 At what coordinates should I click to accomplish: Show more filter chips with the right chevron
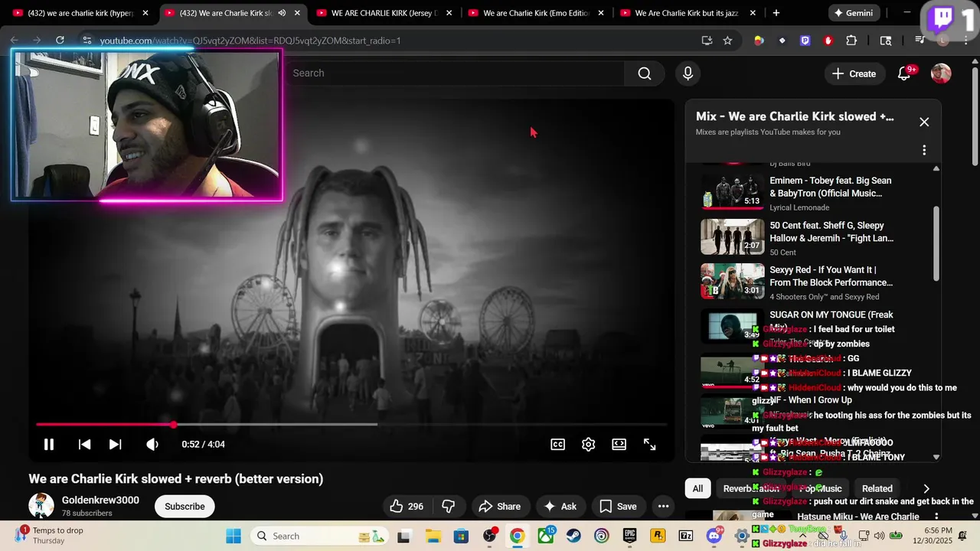click(x=926, y=488)
